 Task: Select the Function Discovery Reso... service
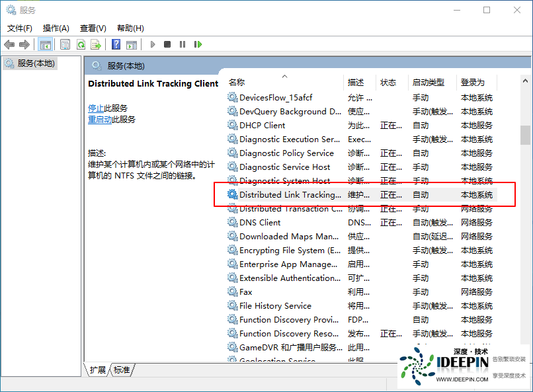(362, 334)
